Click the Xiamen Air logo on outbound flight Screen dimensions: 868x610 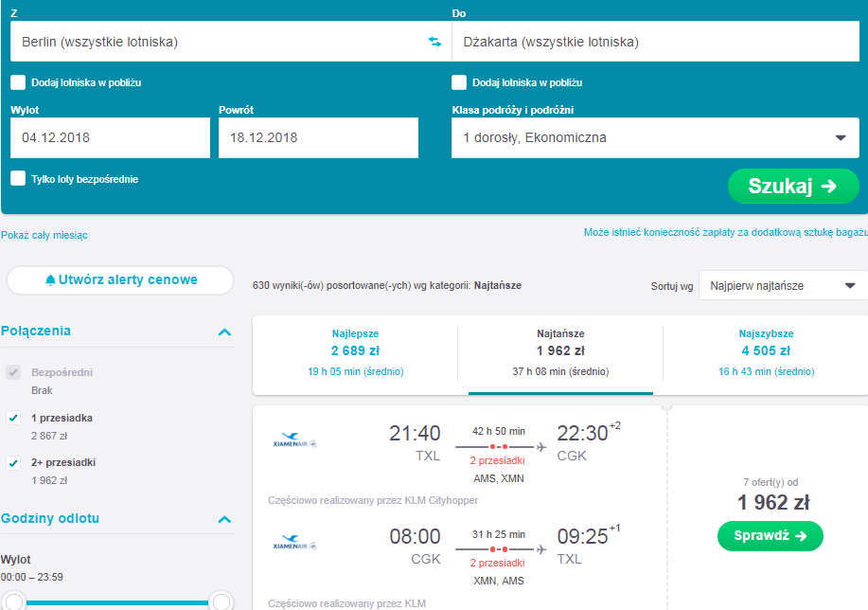(x=294, y=440)
